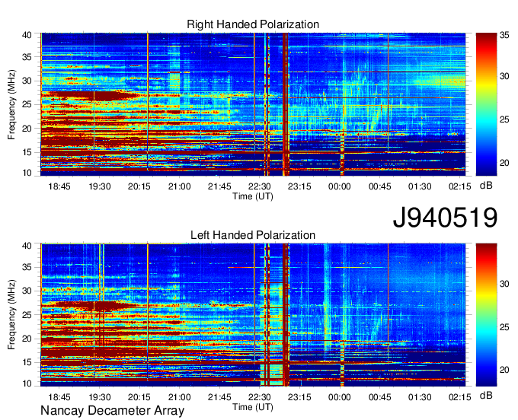Click 21:45 time tick on left-handed plot
The width and height of the screenshot is (518, 420).
pos(219,397)
